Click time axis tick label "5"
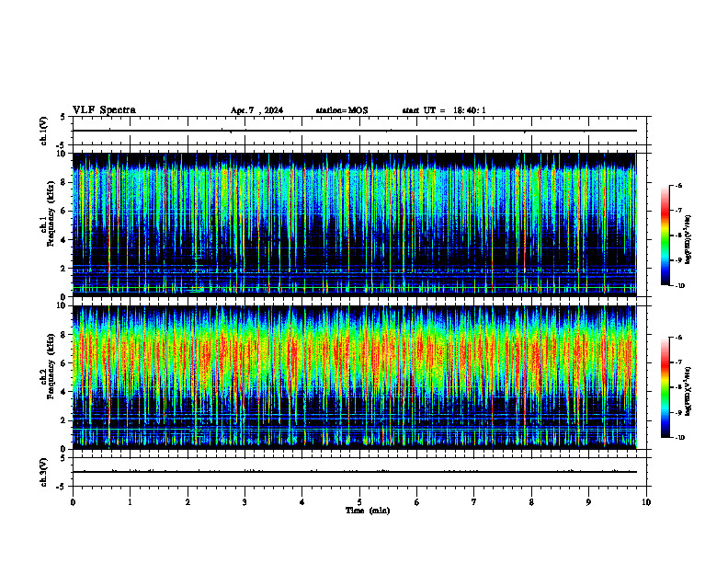This screenshot has height=563, width=728. (359, 502)
